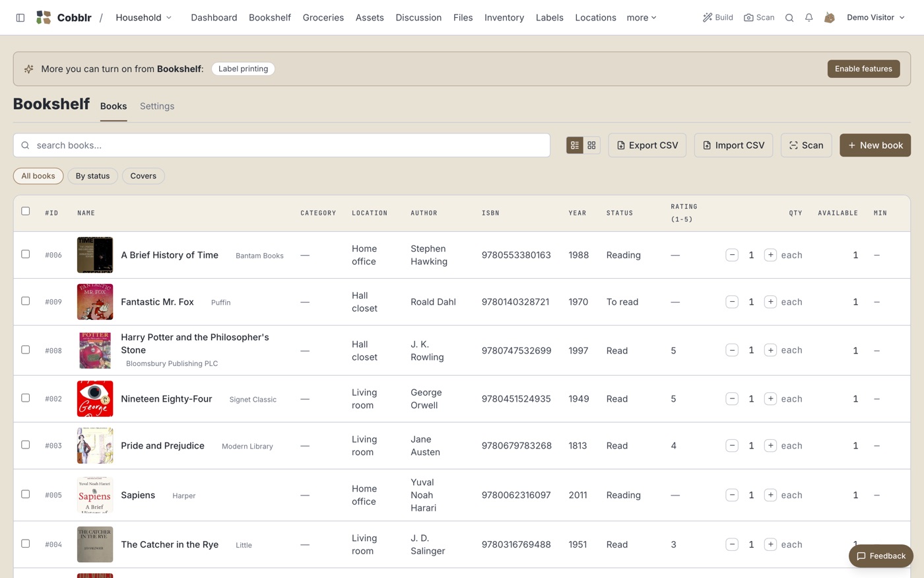This screenshot has height=578, width=924.
Task: Click Enable features button
Action: pyautogui.click(x=863, y=69)
